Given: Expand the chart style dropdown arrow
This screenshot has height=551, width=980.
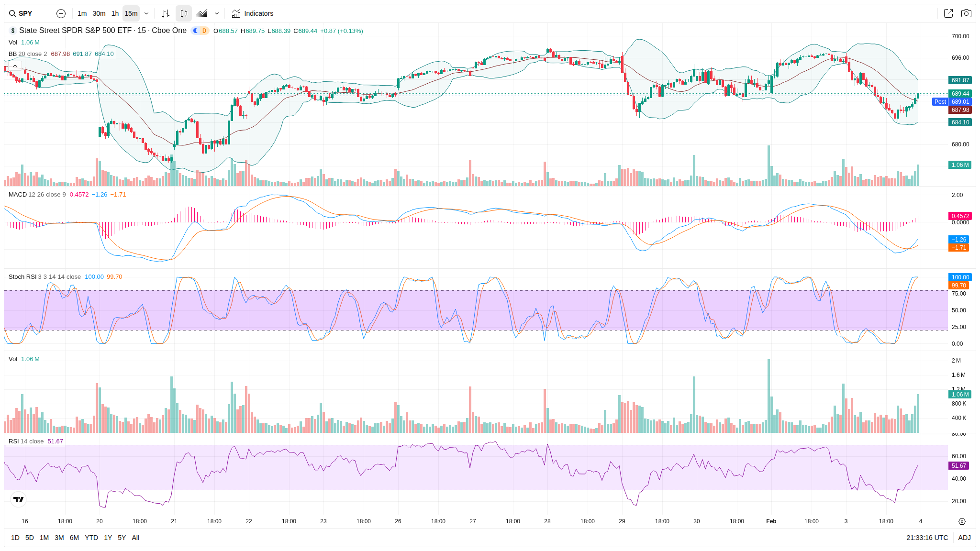Looking at the screenshot, I should pyautogui.click(x=217, y=13).
